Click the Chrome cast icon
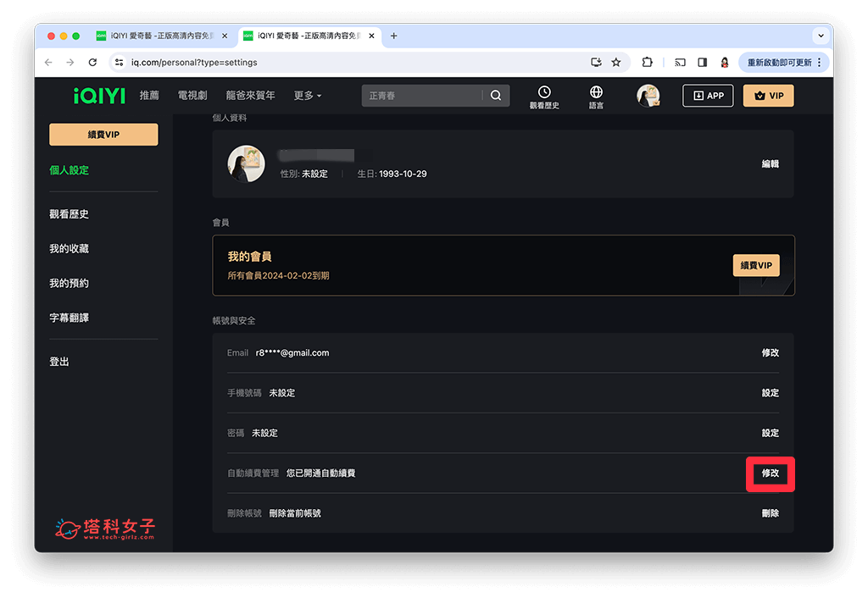The width and height of the screenshot is (868, 598). (x=680, y=62)
